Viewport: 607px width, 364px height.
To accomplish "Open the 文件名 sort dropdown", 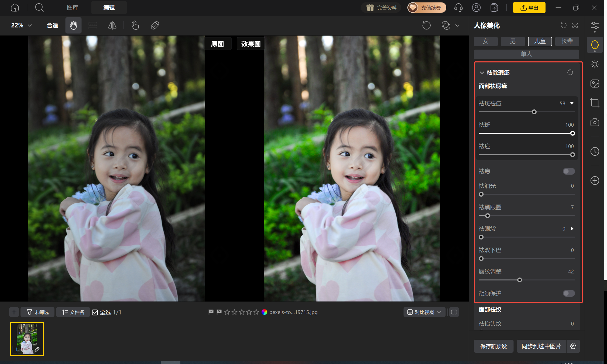I will click(x=73, y=312).
